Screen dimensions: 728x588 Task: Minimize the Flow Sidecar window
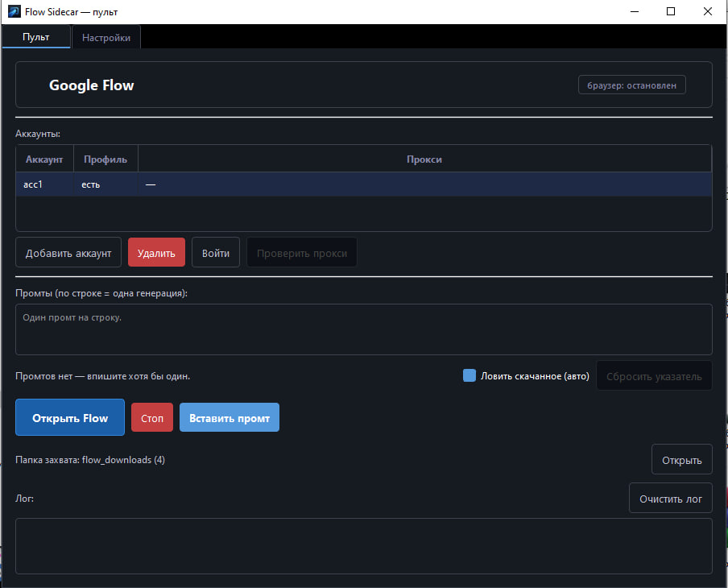(x=635, y=11)
